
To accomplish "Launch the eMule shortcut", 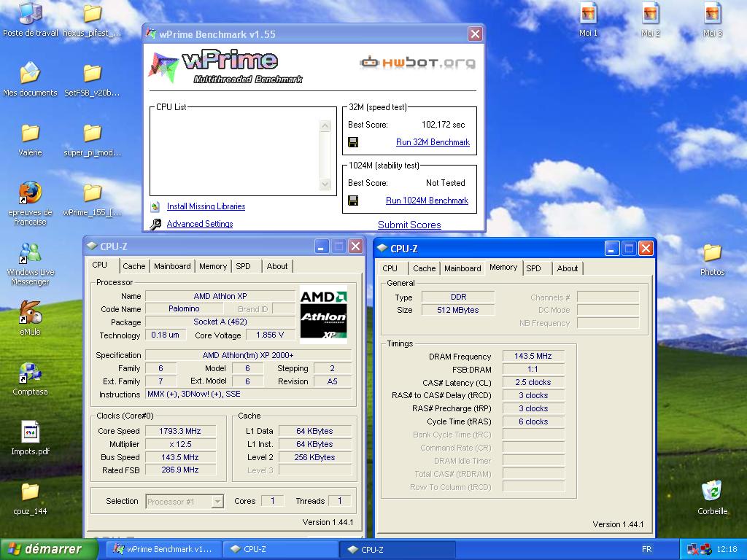I will click(30, 312).
